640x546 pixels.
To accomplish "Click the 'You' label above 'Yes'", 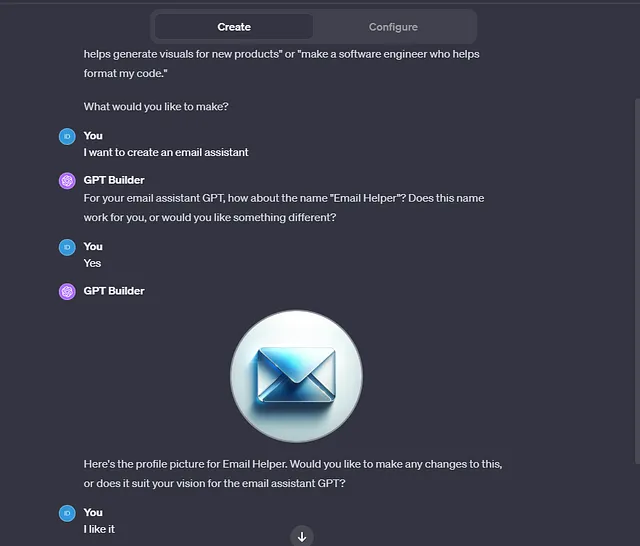I will point(93,246).
